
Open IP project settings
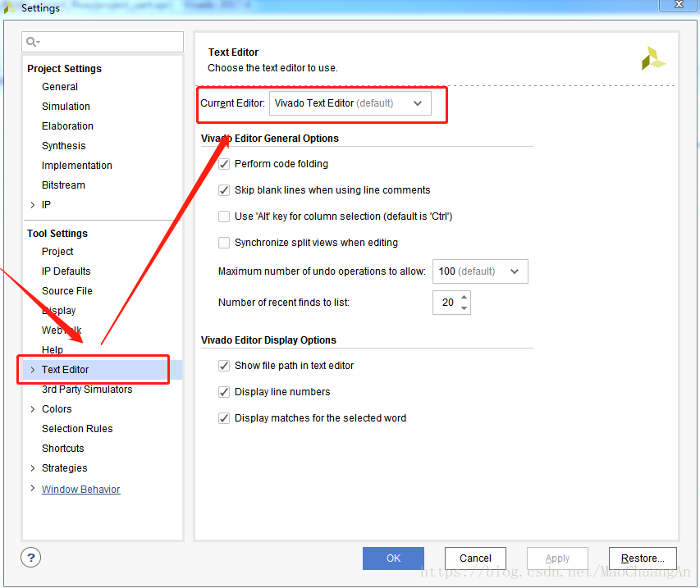point(46,205)
